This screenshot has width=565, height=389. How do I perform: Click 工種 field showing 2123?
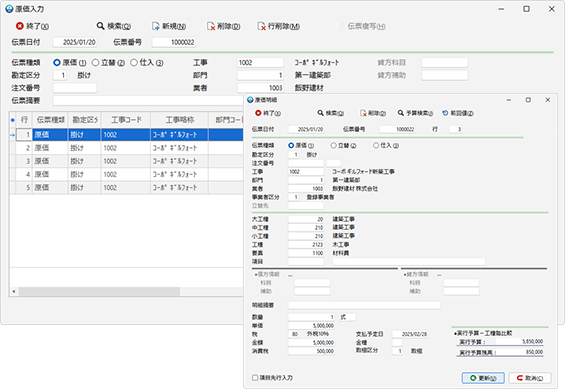306,245
